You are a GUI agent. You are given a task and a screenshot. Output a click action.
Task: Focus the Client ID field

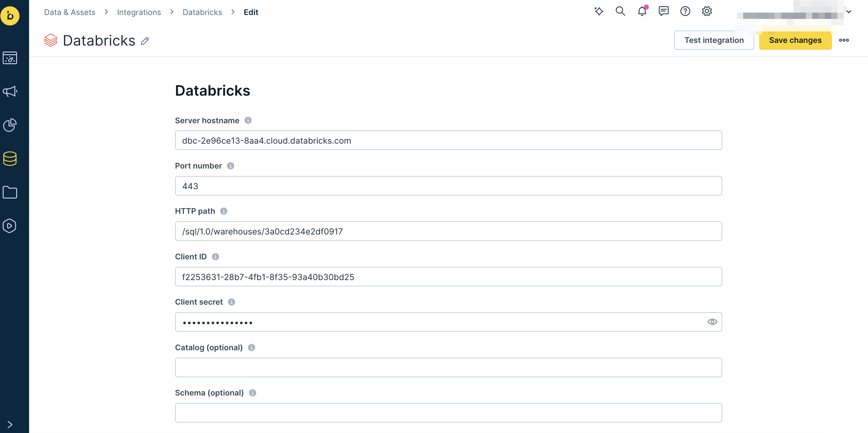448,277
